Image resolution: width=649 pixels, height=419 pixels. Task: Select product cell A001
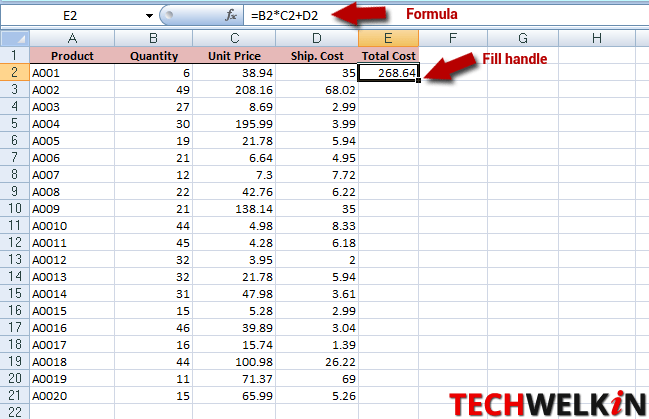72,73
